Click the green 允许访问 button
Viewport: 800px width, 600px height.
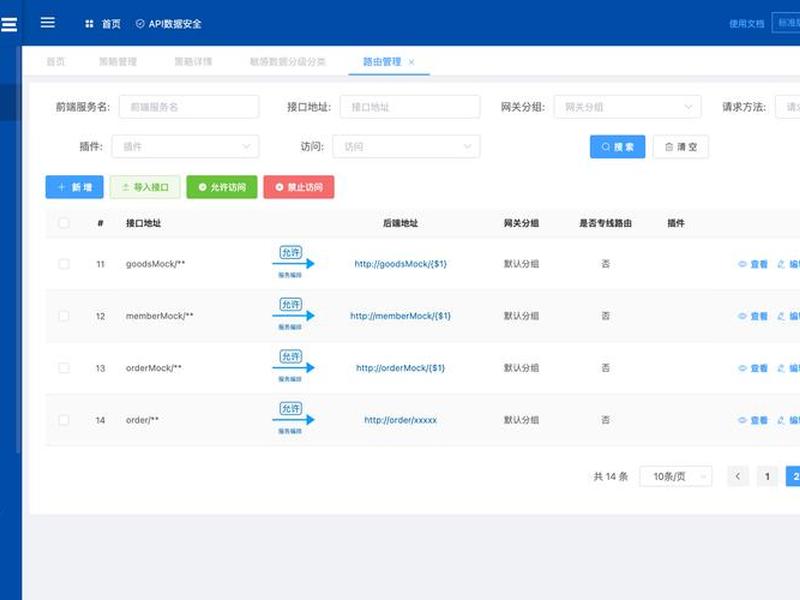[x=222, y=187]
